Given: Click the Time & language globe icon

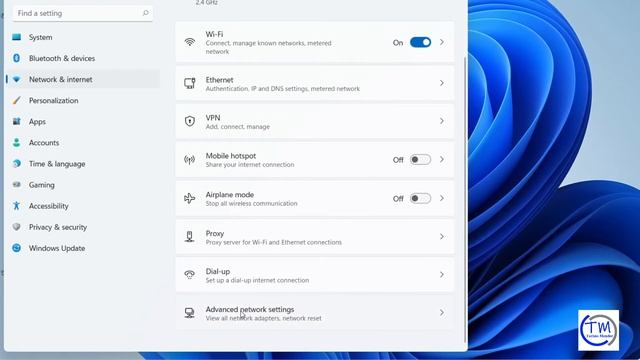Looking at the screenshot, I should 16,164.
